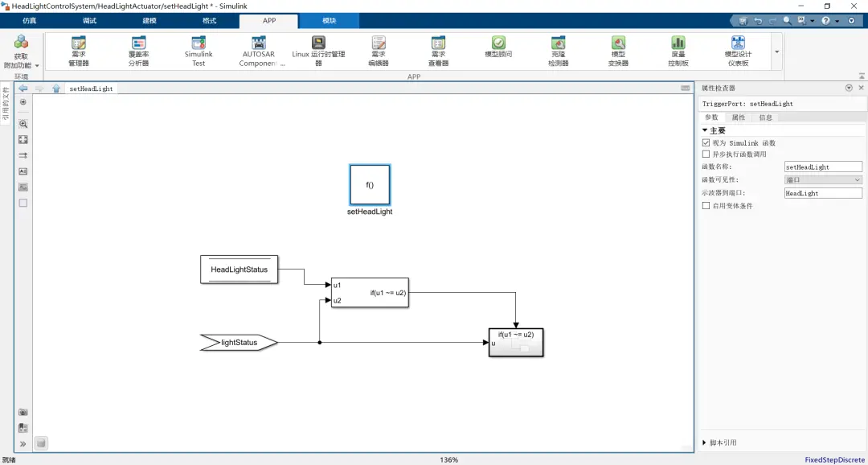This screenshot has height=465, width=868.
Task: Navigate back with the blue left arrow
Action: 23,88
